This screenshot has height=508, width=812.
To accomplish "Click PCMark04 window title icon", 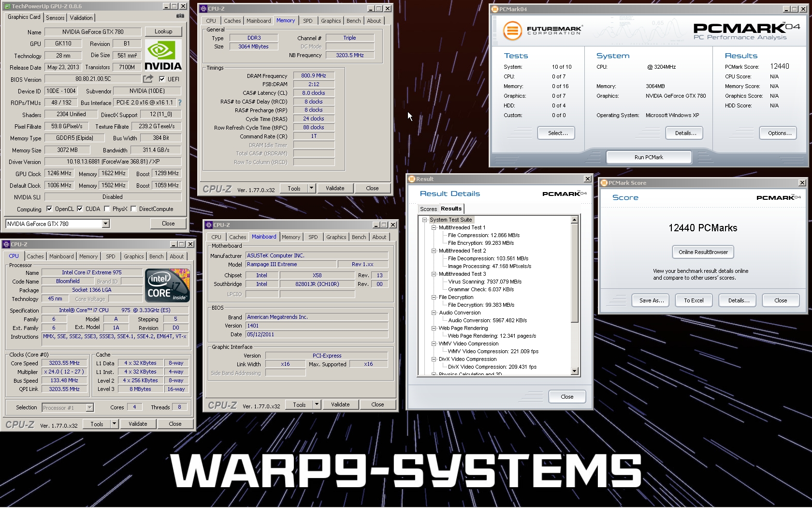I will coord(495,9).
